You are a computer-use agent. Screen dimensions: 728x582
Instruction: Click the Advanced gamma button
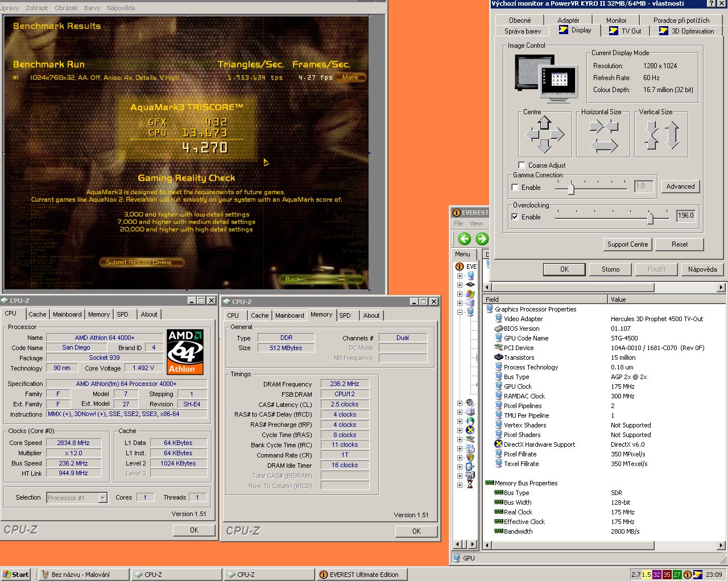coord(680,186)
